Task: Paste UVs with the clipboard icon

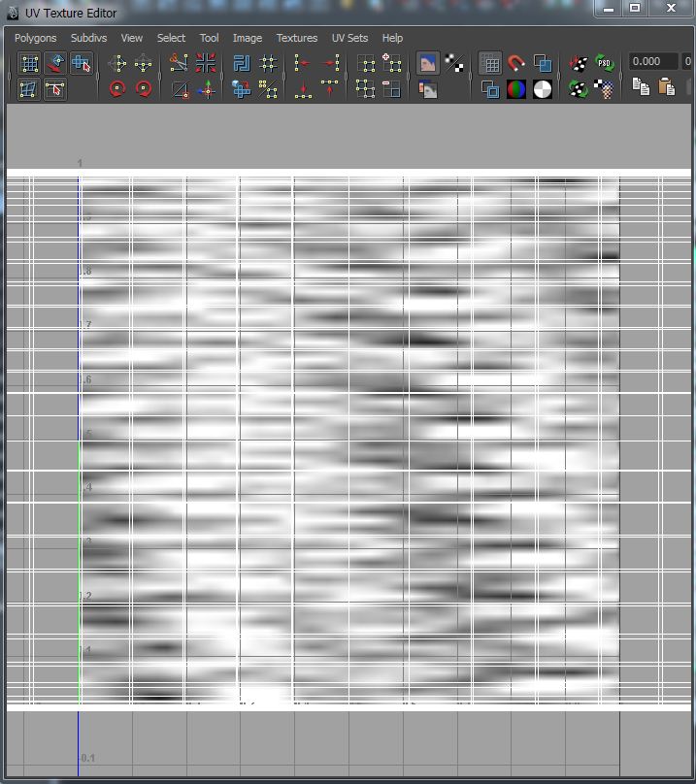Action: (x=667, y=86)
